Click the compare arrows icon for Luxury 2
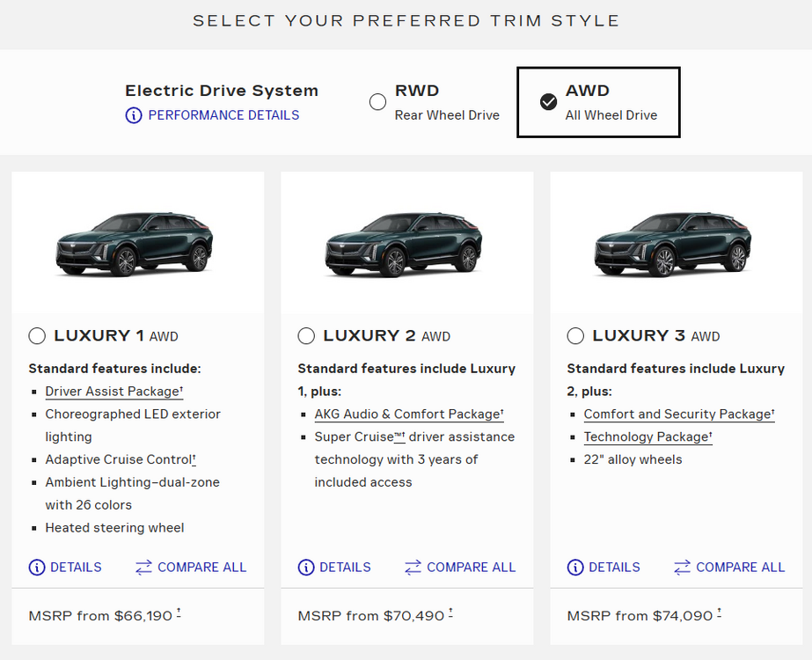Image resolution: width=812 pixels, height=660 pixels. (x=413, y=568)
